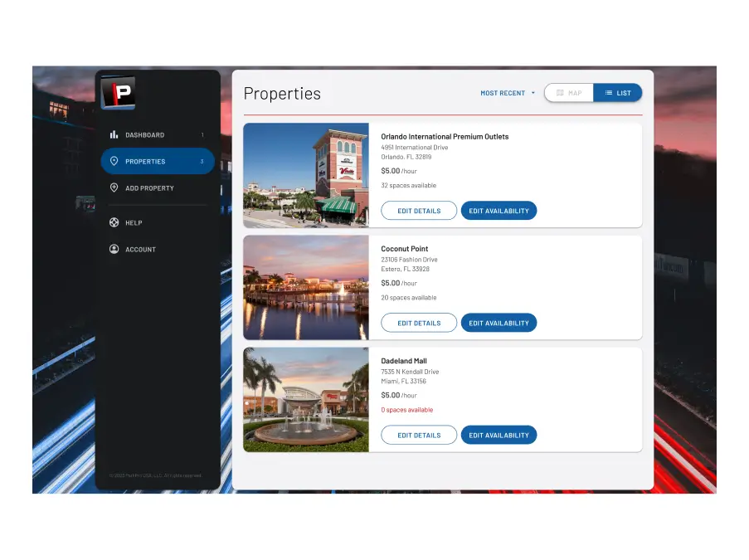Click the Orlando International Premium Outlets title
This screenshot has height=560, width=749.
tap(445, 137)
